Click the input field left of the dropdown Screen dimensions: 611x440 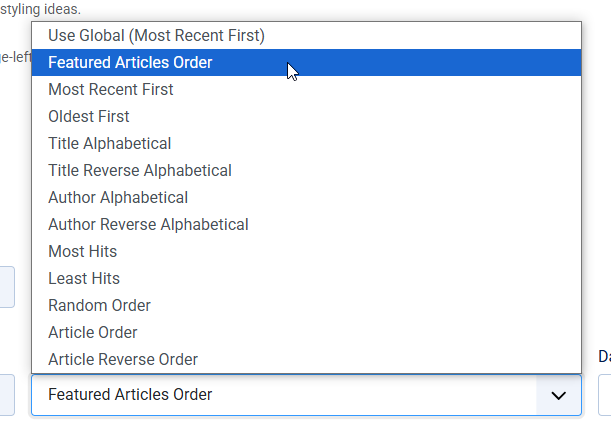[x=7, y=395]
